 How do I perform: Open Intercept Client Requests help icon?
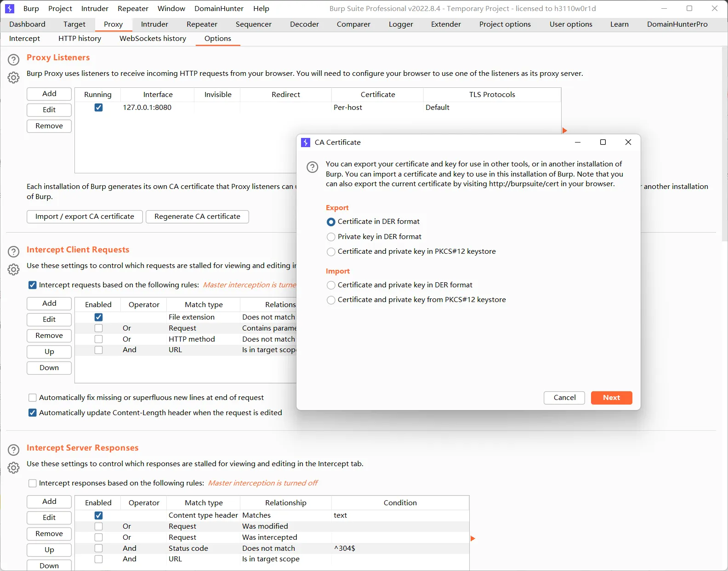[x=14, y=252]
